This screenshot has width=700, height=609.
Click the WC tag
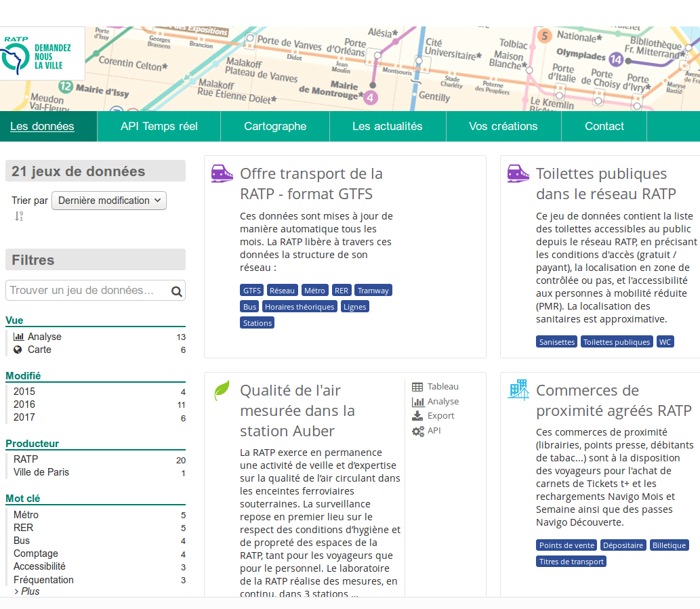665,341
